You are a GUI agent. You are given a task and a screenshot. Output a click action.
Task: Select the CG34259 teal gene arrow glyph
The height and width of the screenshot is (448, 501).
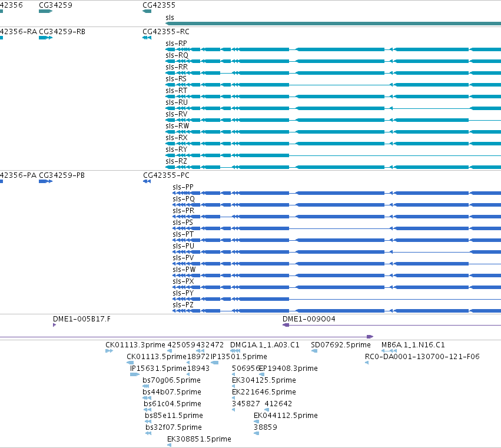tap(46, 12)
